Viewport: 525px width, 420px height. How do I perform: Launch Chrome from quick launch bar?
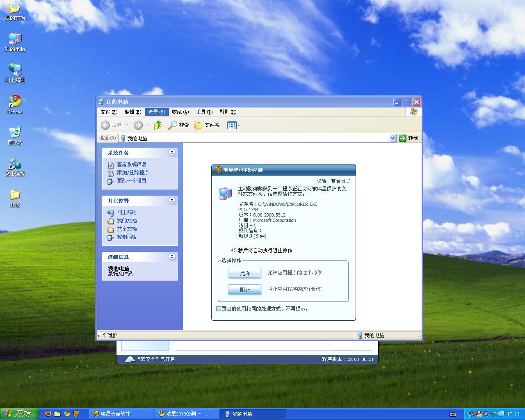coord(67,414)
